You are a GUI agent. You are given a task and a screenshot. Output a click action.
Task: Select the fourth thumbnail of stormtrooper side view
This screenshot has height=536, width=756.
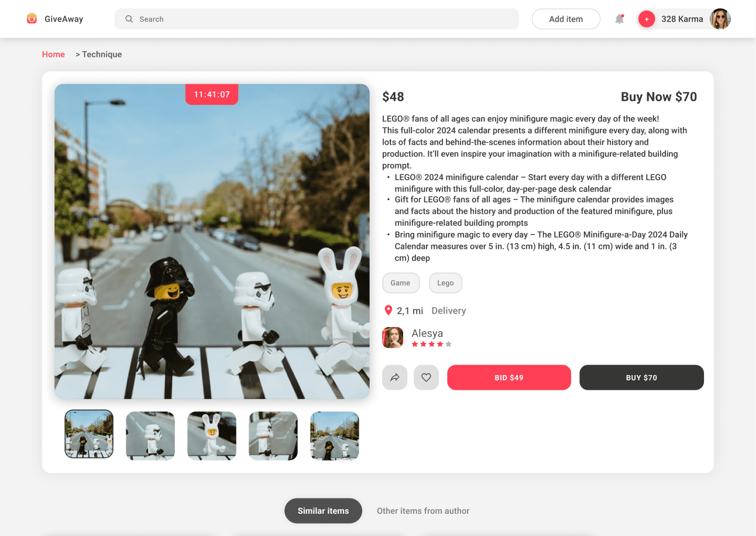[273, 435]
